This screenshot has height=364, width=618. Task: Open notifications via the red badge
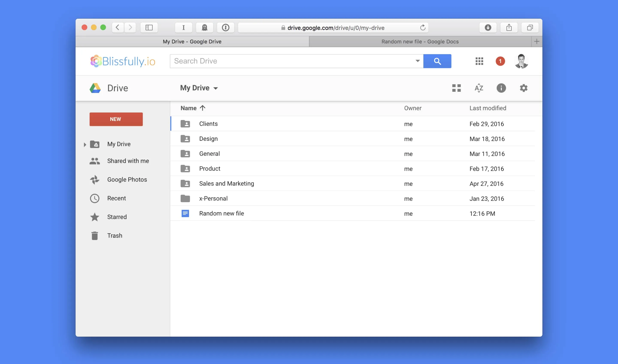click(x=500, y=61)
